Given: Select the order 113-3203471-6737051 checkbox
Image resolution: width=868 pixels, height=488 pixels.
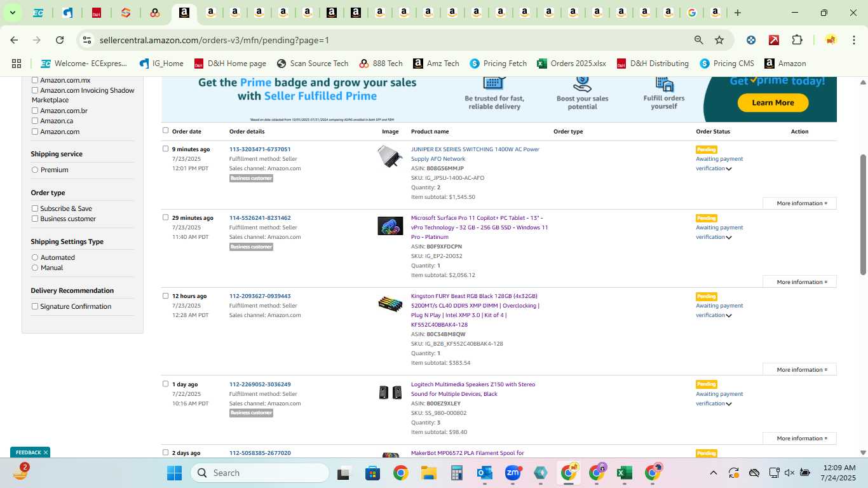Looking at the screenshot, I should [166, 149].
